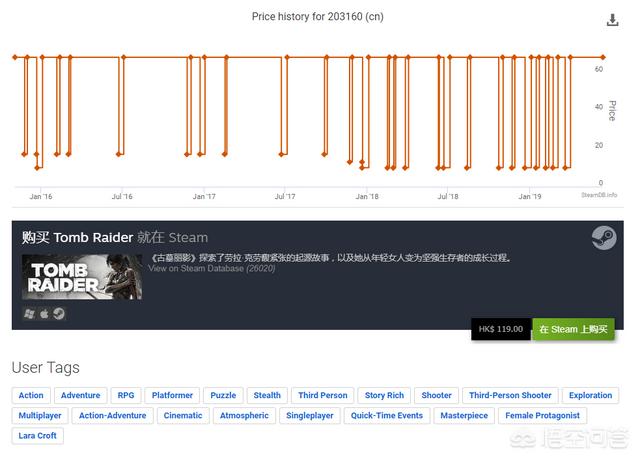Select the Third-Person Shooter tag
Image resolution: width=640 pixels, height=460 pixels.
510,396
